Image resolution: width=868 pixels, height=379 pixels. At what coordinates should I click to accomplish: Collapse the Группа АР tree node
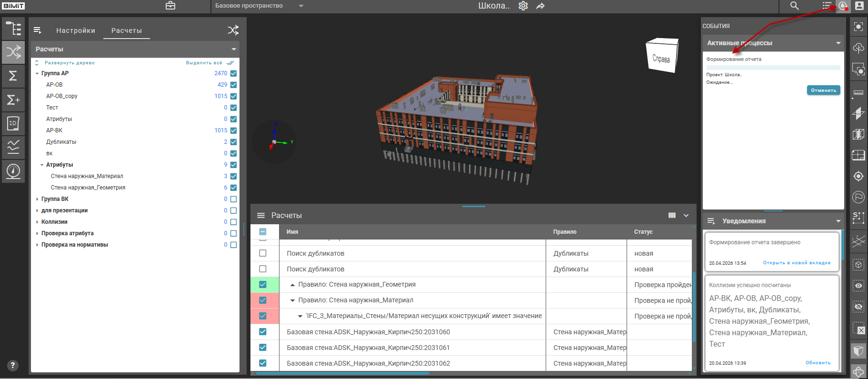[x=37, y=73]
